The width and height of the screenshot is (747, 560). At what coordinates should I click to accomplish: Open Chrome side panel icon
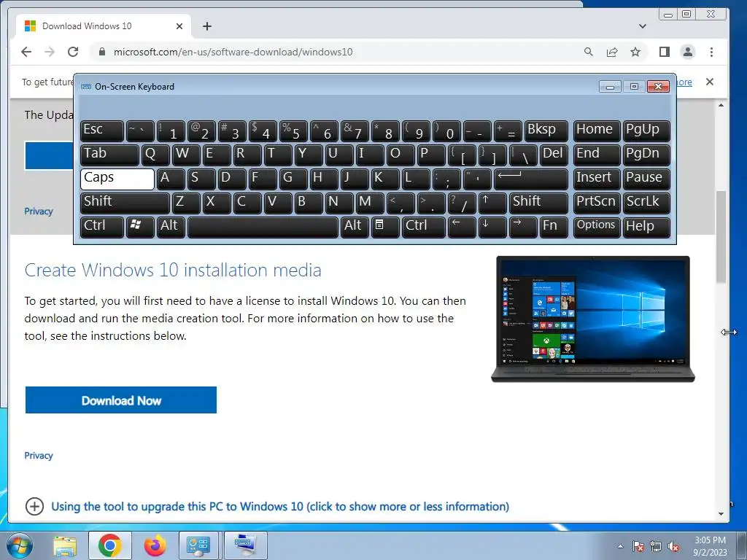[665, 52]
